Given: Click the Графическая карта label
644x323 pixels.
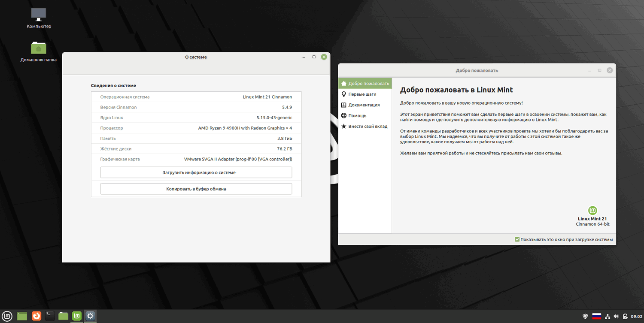Looking at the screenshot, I should (120, 159).
